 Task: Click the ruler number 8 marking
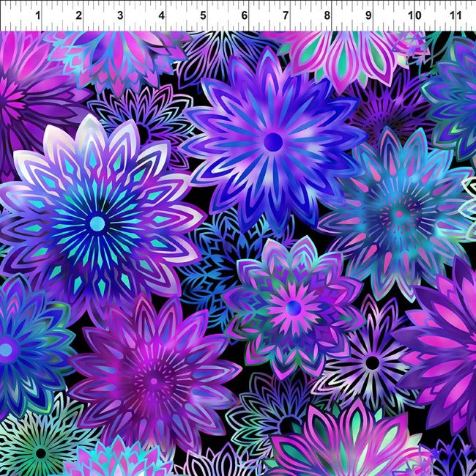click(327, 15)
